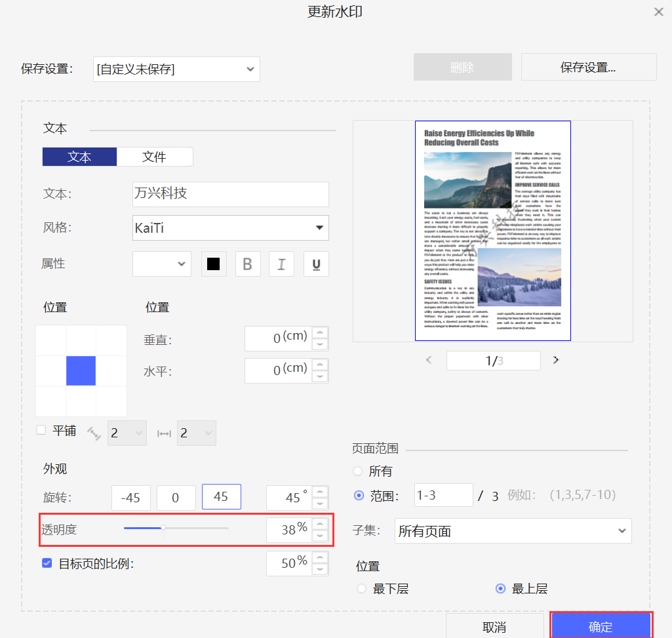This screenshot has width=672, height=638.
Task: Increase the 垂直 offset with up arrow
Action: pyautogui.click(x=320, y=333)
